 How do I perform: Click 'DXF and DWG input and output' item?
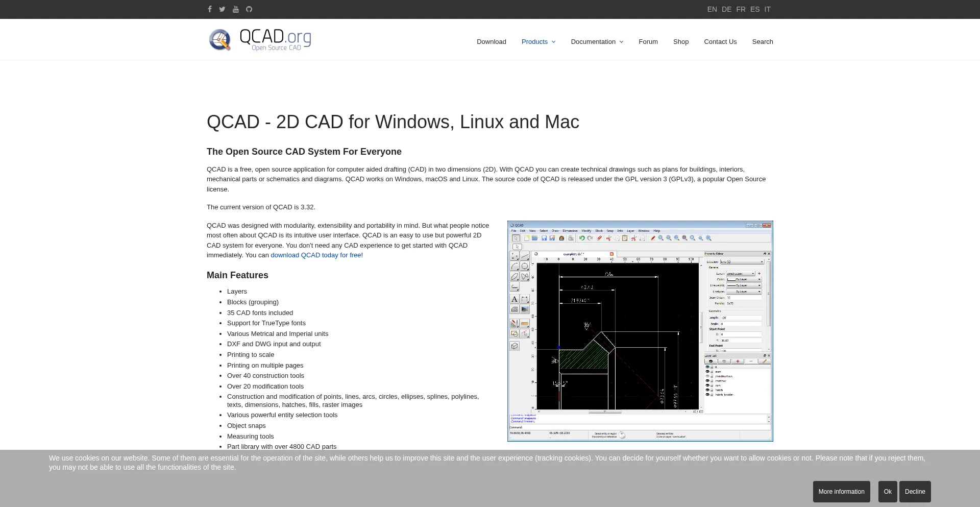coord(274,344)
